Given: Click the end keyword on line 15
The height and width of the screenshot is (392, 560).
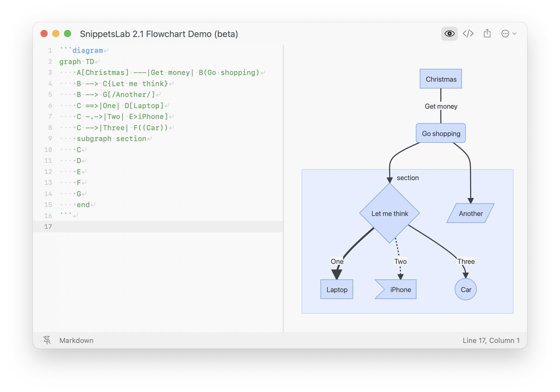Looking at the screenshot, I should coord(83,205).
